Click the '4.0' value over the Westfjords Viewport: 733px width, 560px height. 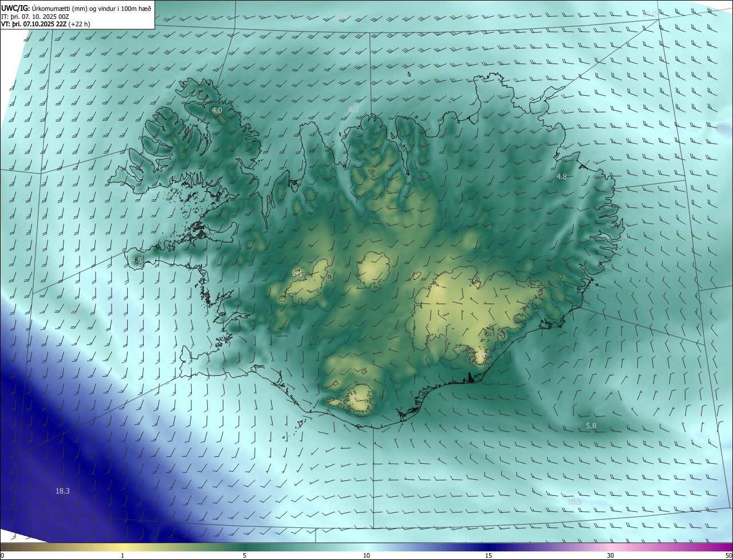coord(217,110)
